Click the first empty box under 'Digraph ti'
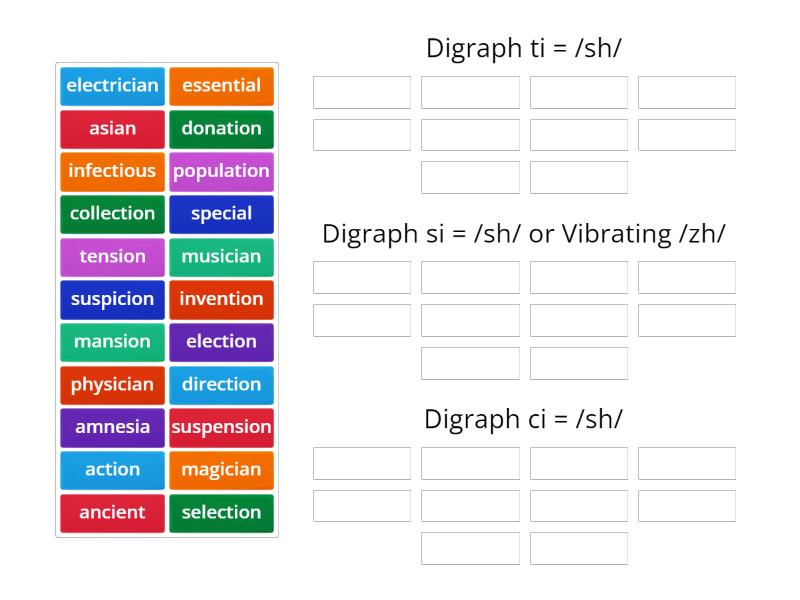Image resolution: width=800 pixels, height=600 pixels. click(x=361, y=92)
